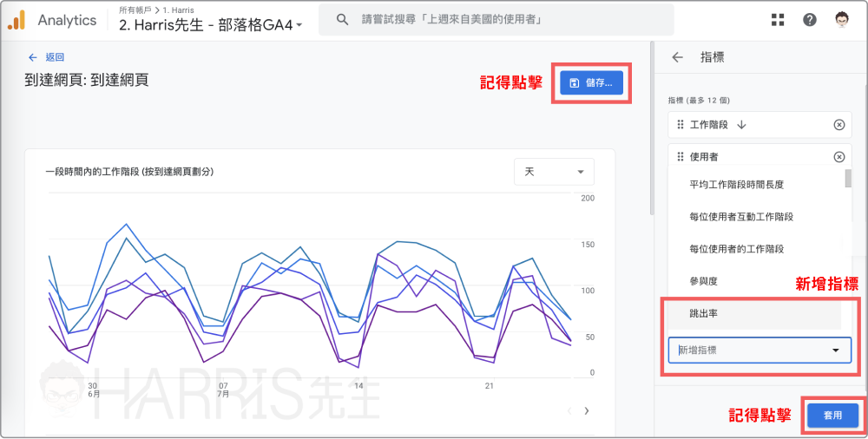Screen dimensions: 868x439
Task: Grab the drag handle of 工作階段
Action: coord(681,125)
